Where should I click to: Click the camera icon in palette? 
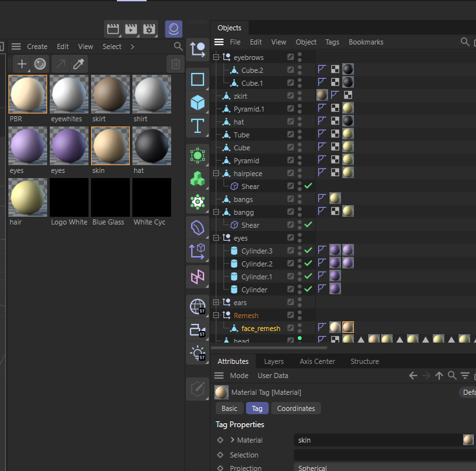(198, 330)
